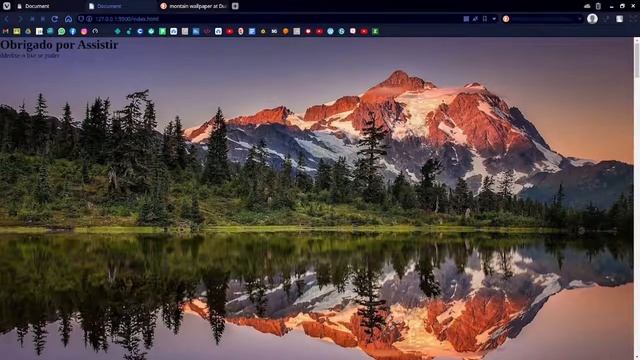This screenshot has width=640, height=360.
Task: Open the tracker blocker shield icon
Action: pos(81,19)
